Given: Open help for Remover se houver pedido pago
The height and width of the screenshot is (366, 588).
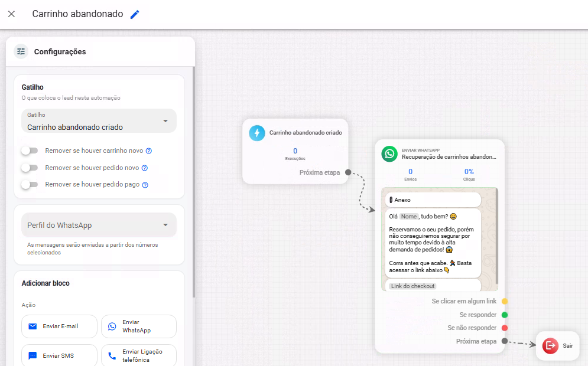Looking at the screenshot, I should pos(145,185).
